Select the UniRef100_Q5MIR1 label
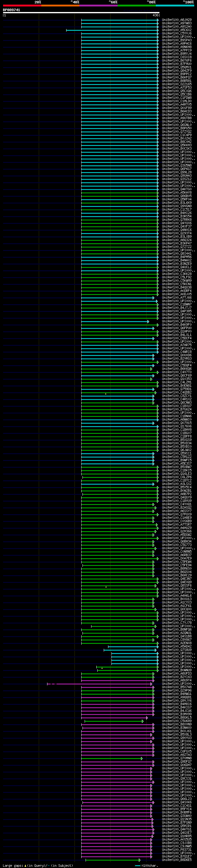197x868 pixels. 177,826
